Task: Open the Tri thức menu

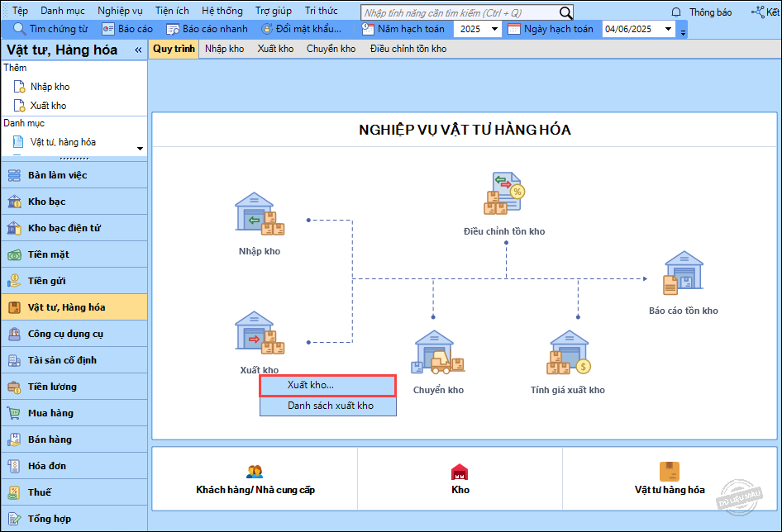Action: coord(322,11)
